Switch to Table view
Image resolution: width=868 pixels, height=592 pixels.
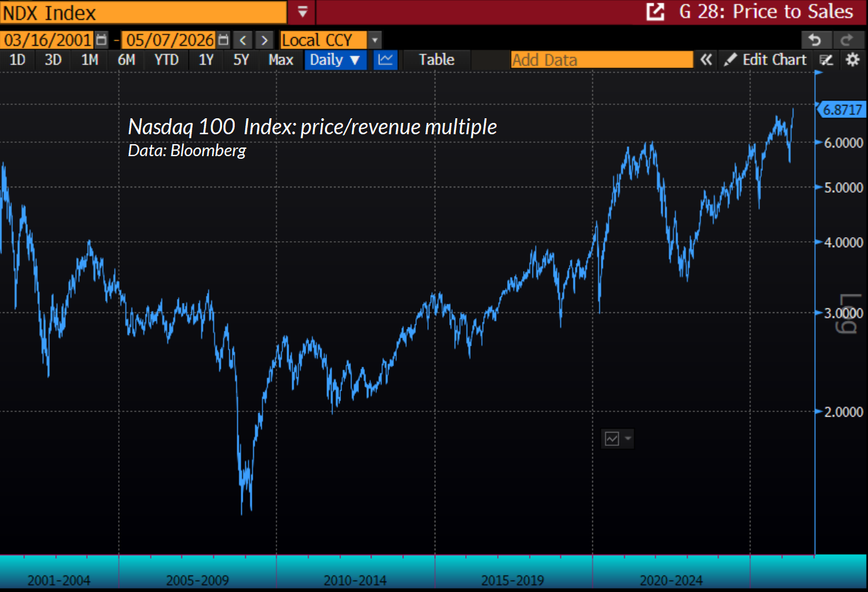[x=437, y=60]
